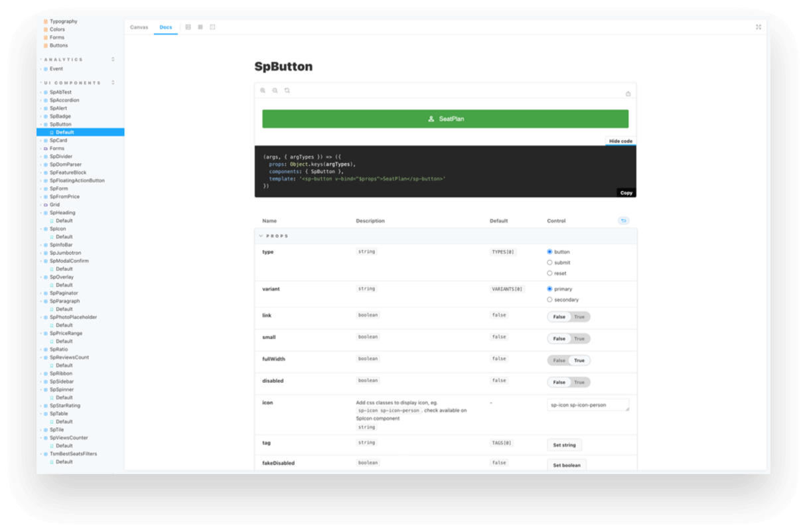The image size is (807, 532).
Task: Switch to the Canvas tab
Action: pos(139,27)
